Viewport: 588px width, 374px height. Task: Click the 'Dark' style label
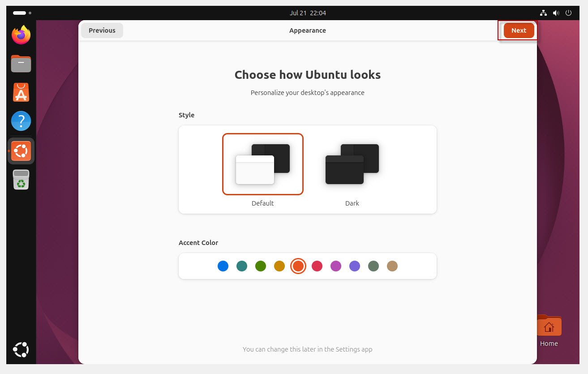352,203
